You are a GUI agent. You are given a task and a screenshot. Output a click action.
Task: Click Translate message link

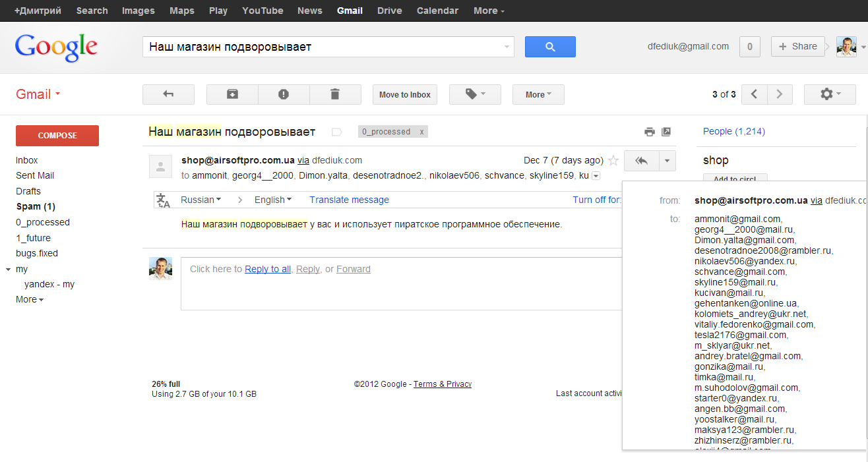[x=349, y=200]
